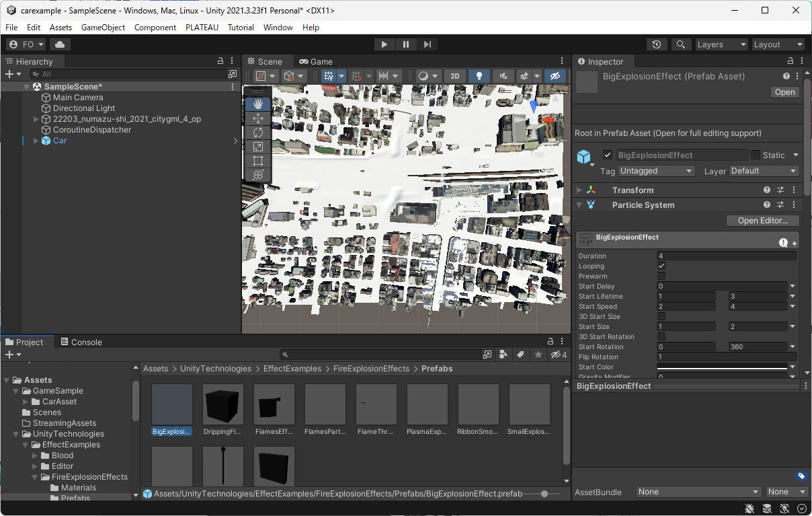Click the Open Editor... button
812x516 pixels.
[762, 221]
